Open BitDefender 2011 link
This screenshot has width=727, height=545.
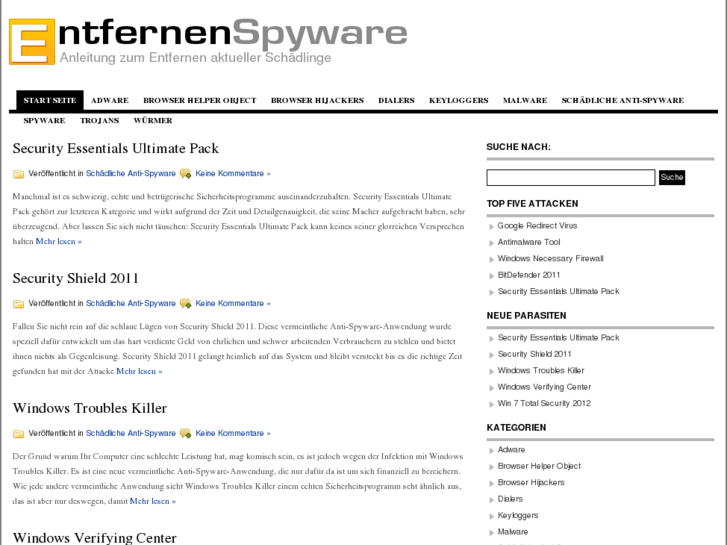[529, 275]
